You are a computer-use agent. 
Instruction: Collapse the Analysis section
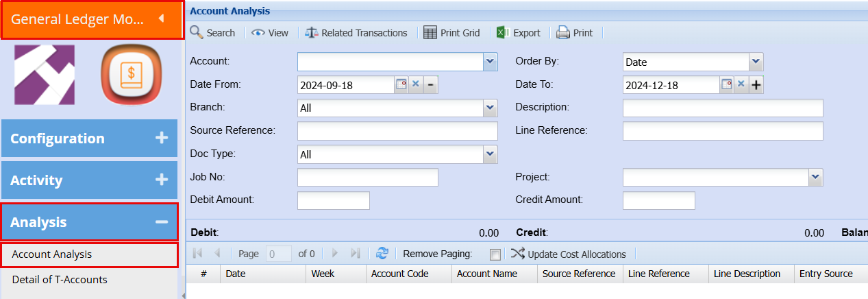(x=89, y=222)
